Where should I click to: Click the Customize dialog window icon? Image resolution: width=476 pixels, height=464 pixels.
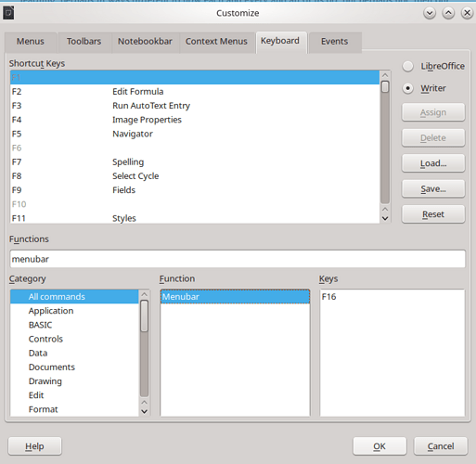click(8, 13)
